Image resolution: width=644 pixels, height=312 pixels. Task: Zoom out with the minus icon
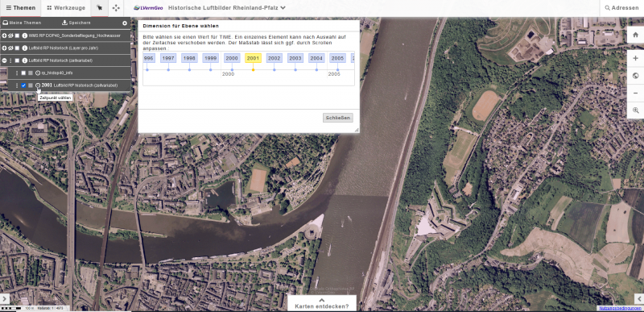pos(635,93)
